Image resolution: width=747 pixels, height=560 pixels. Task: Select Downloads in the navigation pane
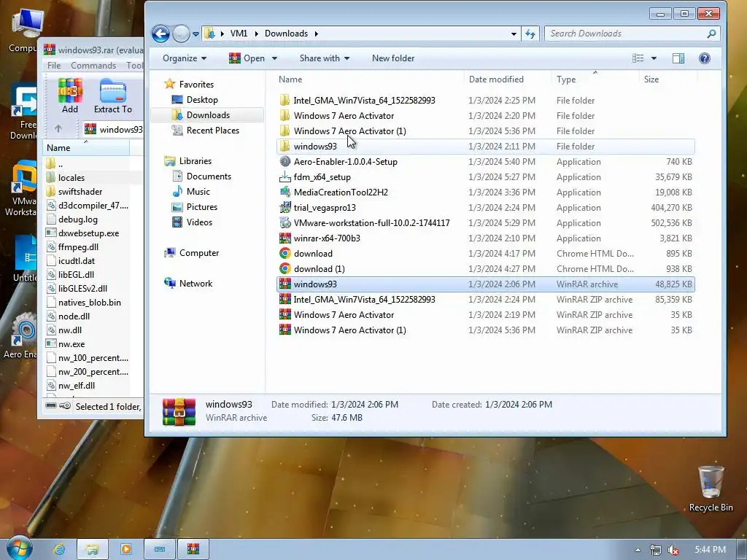coord(208,114)
